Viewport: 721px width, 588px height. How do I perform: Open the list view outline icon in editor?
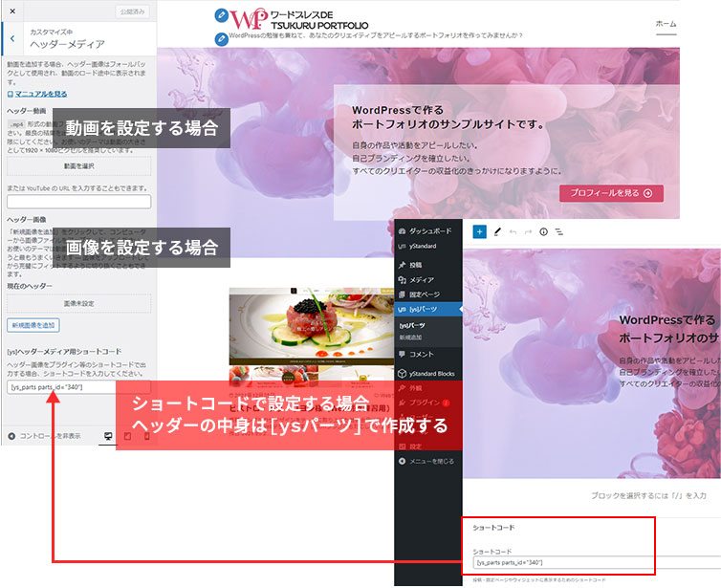coord(559,231)
